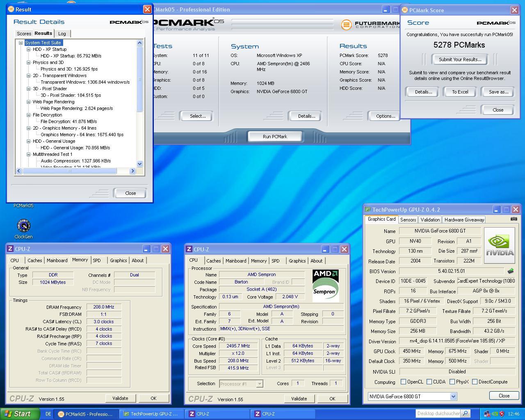Click the Desktop search input field
This screenshot has height=420, width=525.
click(438, 413)
